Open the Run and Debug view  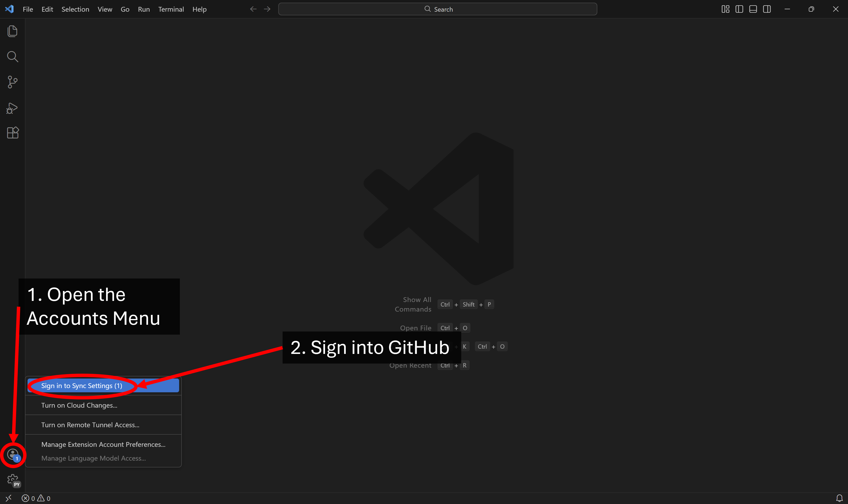13,108
